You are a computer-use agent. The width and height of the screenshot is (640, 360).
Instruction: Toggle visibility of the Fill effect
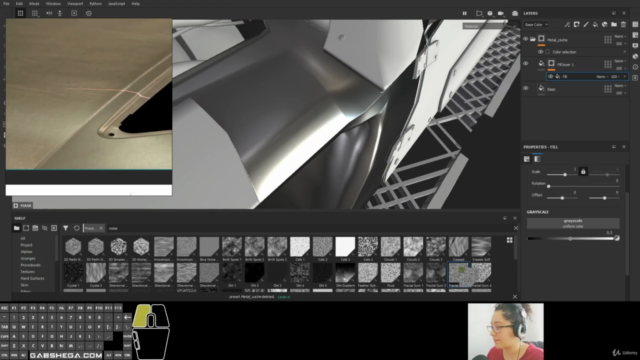coord(551,76)
